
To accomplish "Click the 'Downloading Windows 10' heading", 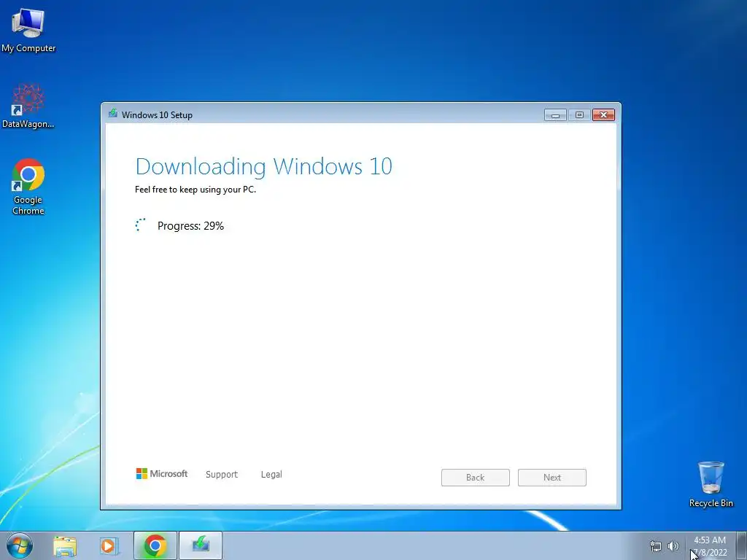I will 264,166.
